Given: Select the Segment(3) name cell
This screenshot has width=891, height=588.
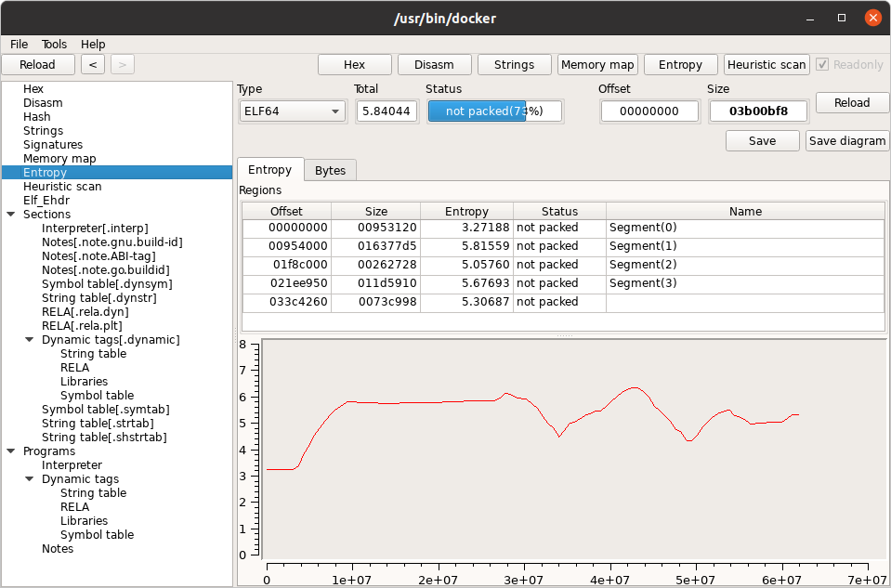Looking at the screenshot, I should [x=745, y=283].
